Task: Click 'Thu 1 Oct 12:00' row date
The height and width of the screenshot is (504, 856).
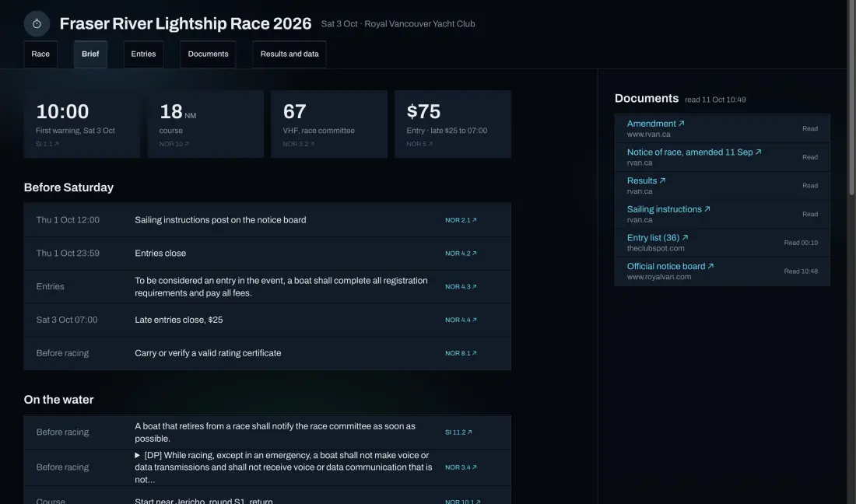Action: (68, 220)
